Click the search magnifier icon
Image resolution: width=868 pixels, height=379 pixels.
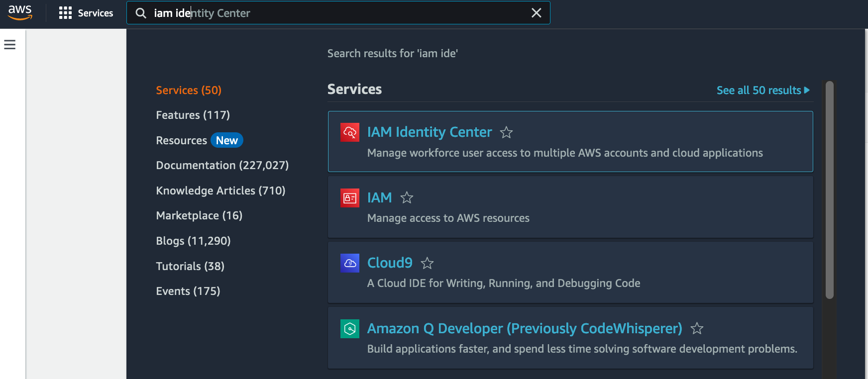[141, 13]
